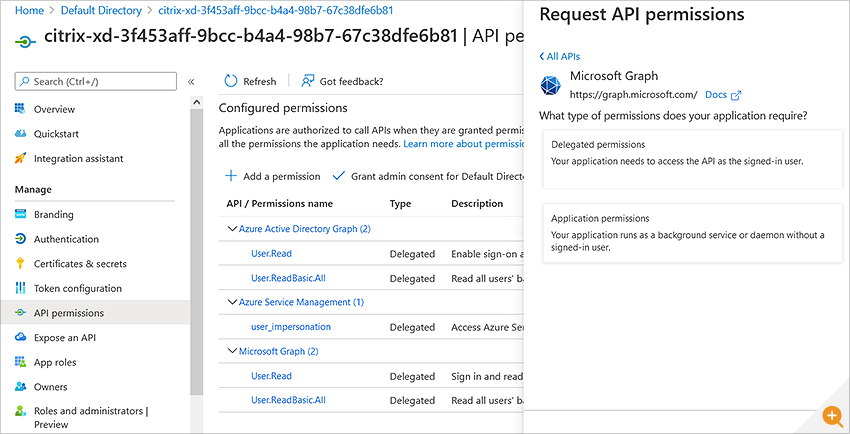Click the app registration icon beside title
Image resolution: width=850 pixels, height=434 pixels.
click(x=25, y=41)
